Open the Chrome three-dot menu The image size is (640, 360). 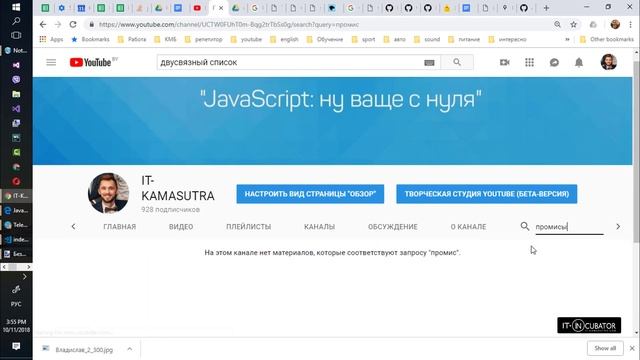(631, 24)
